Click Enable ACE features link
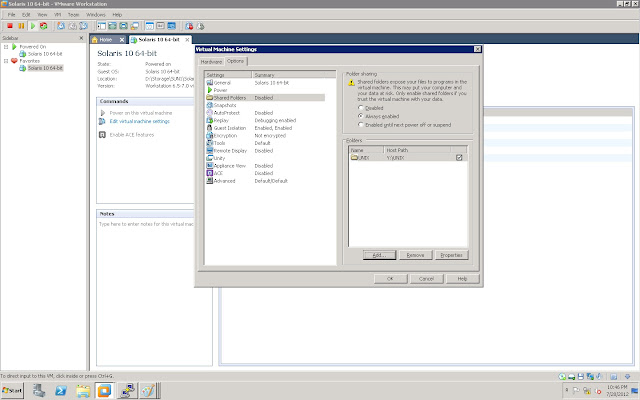Screen dimensions: 640x400 [x=132, y=135]
